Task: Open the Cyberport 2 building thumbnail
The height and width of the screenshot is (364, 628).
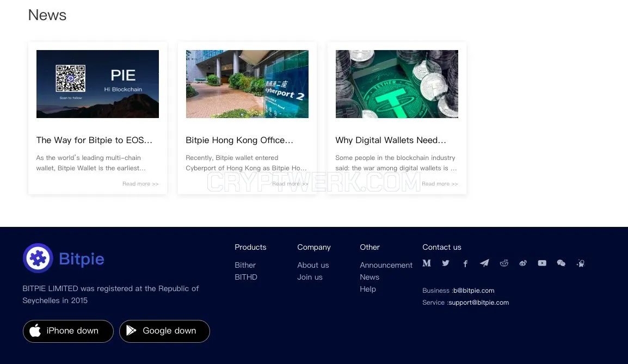Action: [x=247, y=84]
